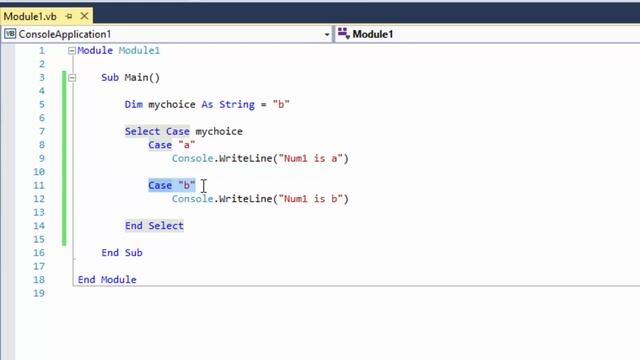Click line number 14
The image size is (640, 360).
click(x=39, y=226)
